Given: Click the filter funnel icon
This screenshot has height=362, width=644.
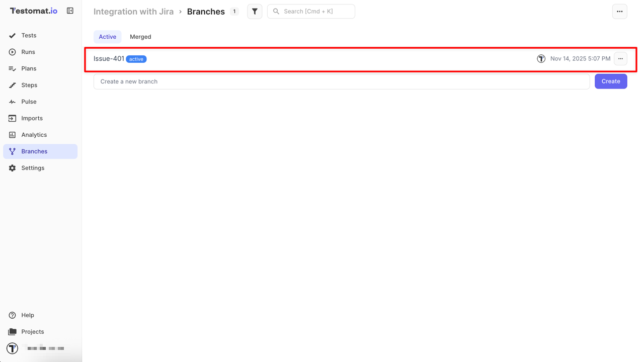Looking at the screenshot, I should click(x=255, y=12).
